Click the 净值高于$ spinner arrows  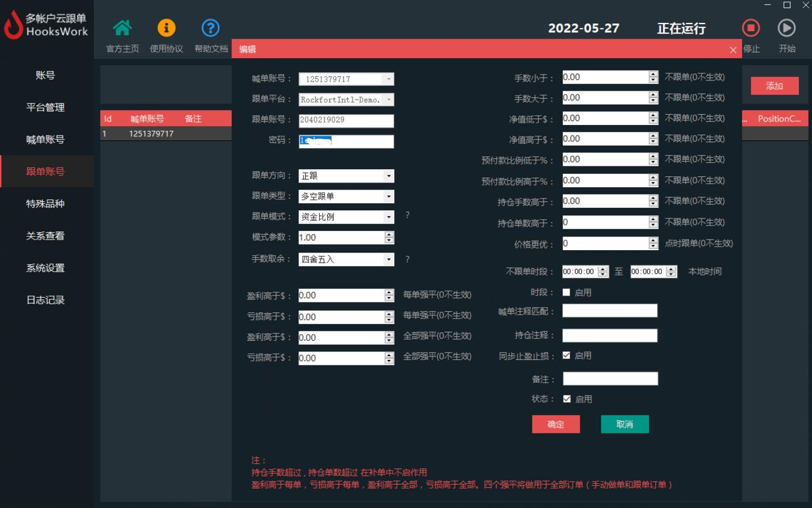point(654,139)
